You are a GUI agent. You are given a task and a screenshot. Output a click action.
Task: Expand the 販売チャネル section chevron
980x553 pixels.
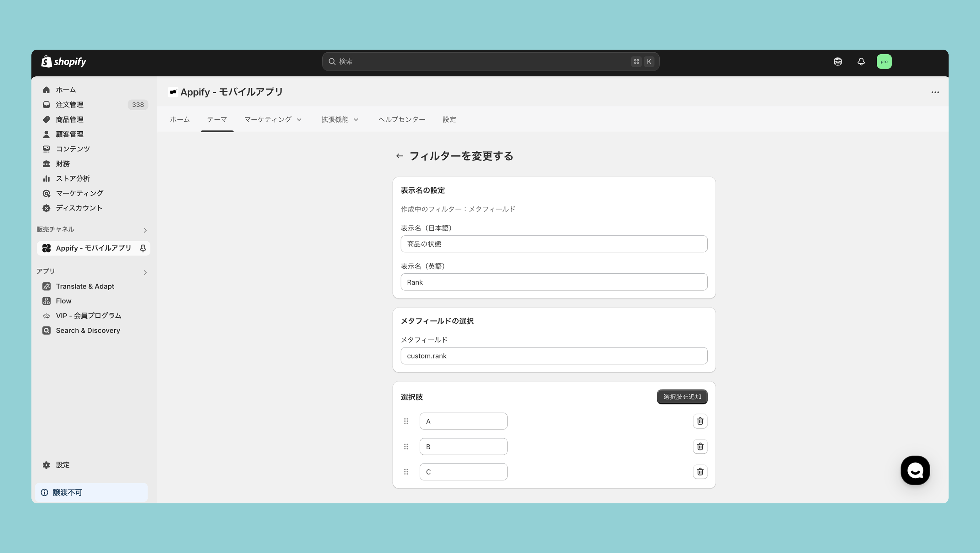tap(145, 230)
